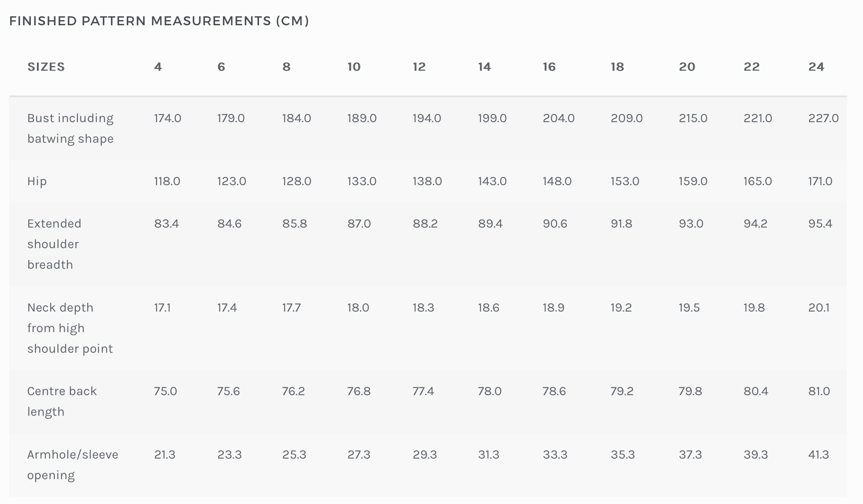The height and width of the screenshot is (504, 863).
Task: Click the 20.1 neck depth cell
Action: coord(819,308)
